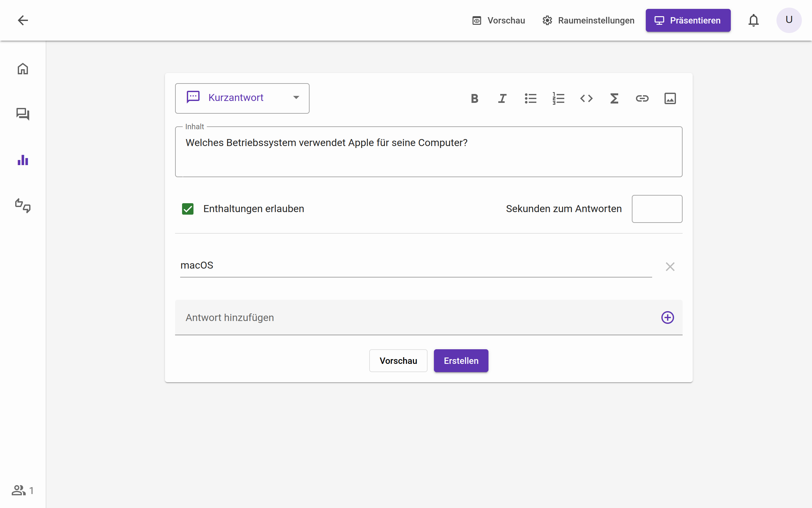Uncheck Enthaltungen erlauben checkbox
The width and height of the screenshot is (812, 508).
[x=188, y=209]
